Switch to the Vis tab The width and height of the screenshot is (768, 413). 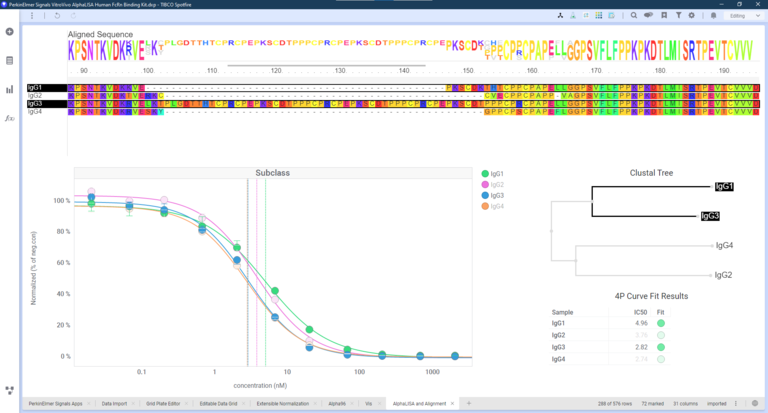tap(368, 404)
